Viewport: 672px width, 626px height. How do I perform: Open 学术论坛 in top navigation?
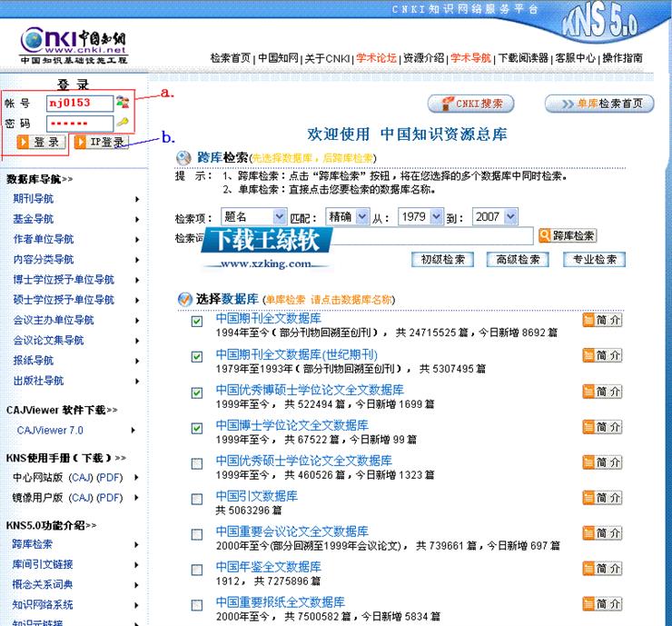[x=376, y=58]
